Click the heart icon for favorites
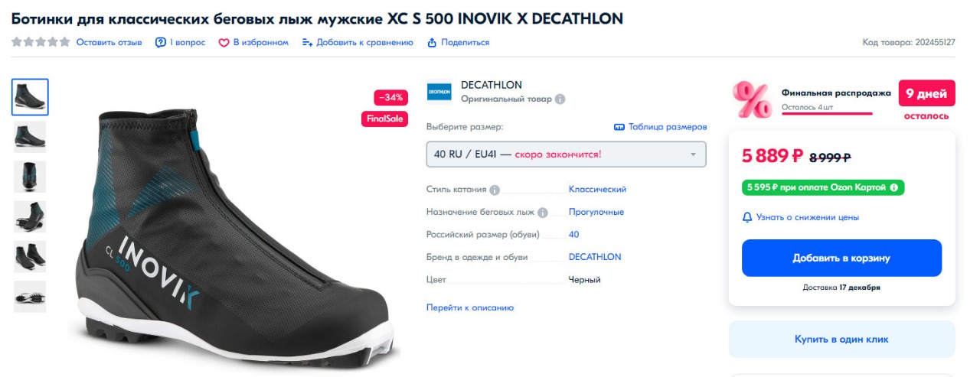 224,43
